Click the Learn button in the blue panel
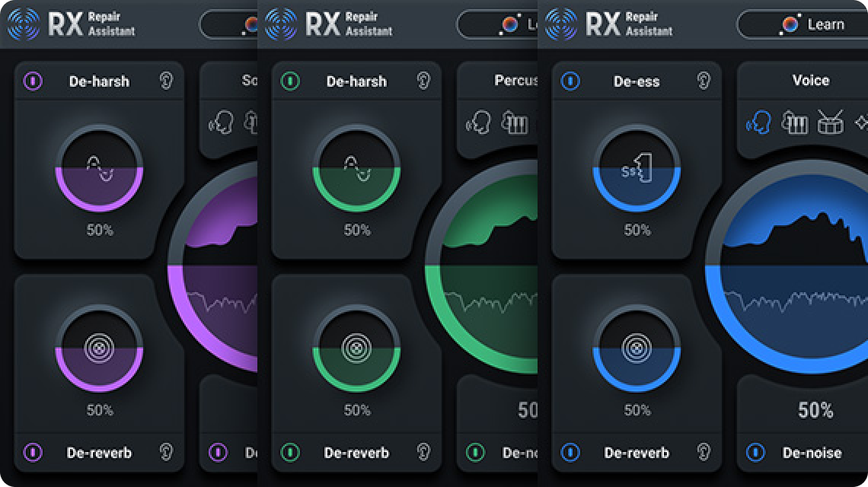Screen dimensions: 868x487 point(803,24)
